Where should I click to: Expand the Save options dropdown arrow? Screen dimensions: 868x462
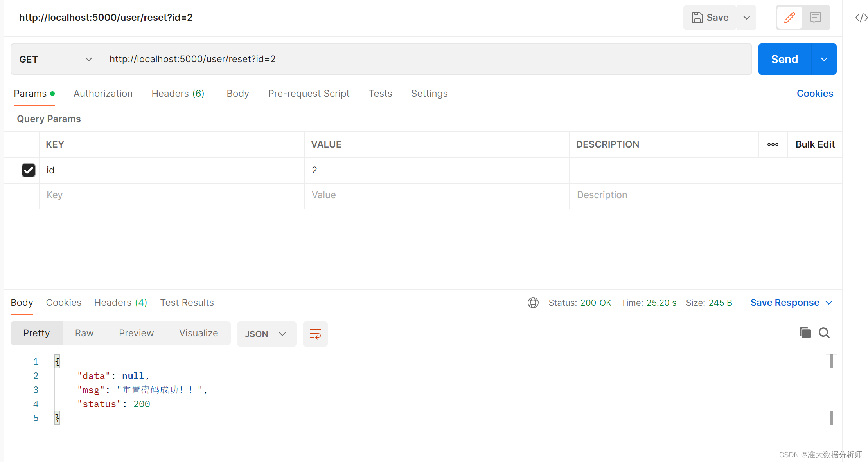(747, 18)
